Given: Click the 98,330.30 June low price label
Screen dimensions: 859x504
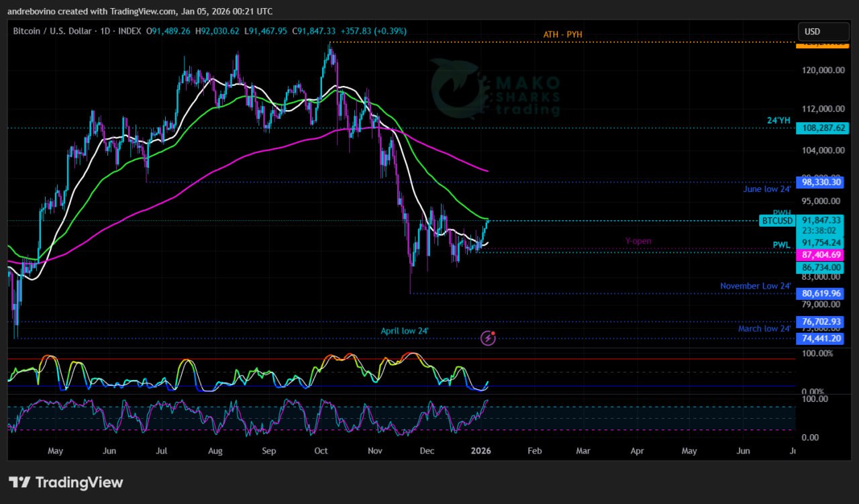Looking at the screenshot, I should click(x=819, y=182).
